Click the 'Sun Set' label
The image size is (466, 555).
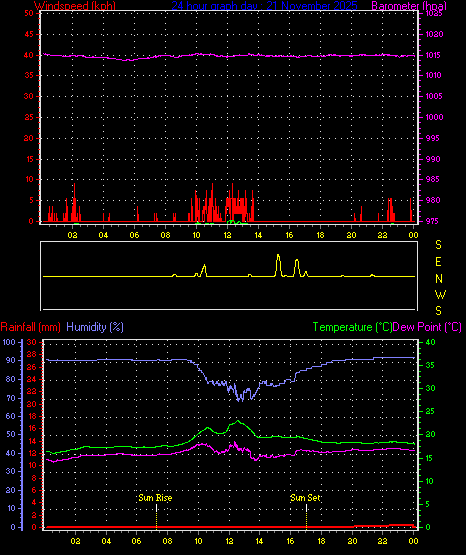305,498
